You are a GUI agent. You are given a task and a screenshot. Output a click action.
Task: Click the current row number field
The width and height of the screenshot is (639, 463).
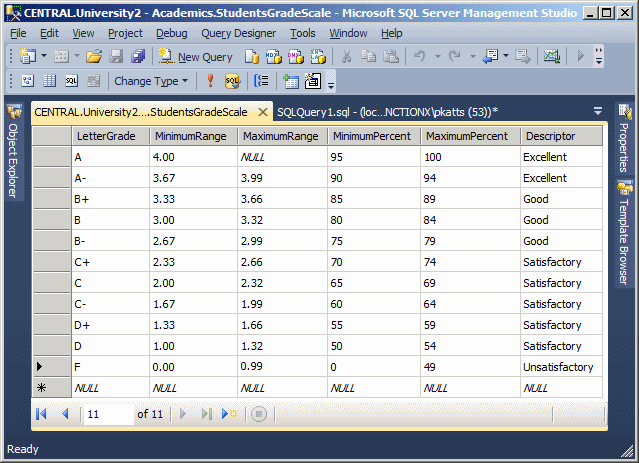(x=108, y=414)
